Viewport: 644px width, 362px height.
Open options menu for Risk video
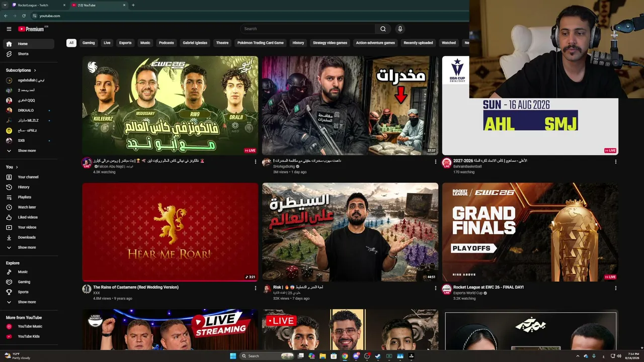click(436, 288)
